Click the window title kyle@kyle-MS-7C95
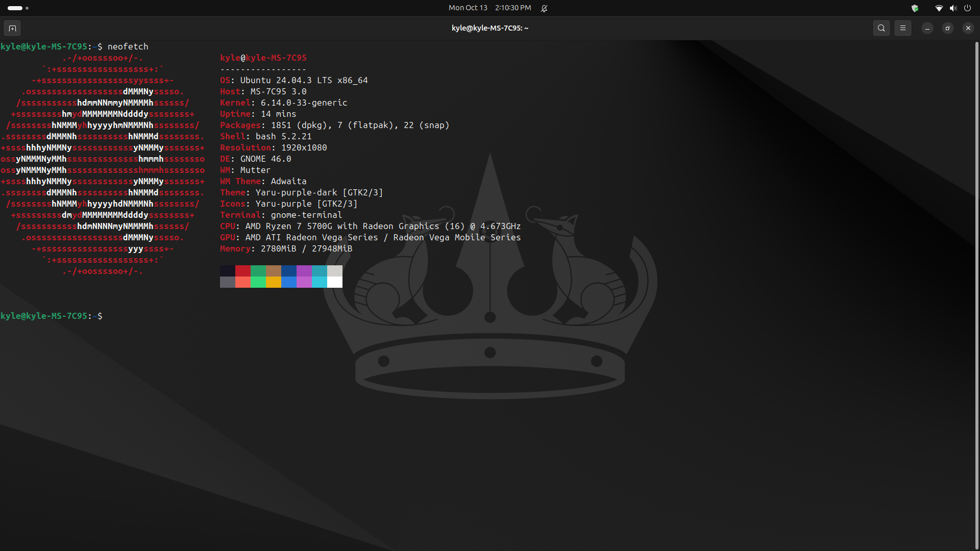Screen dimensions: 980x551 [489, 28]
